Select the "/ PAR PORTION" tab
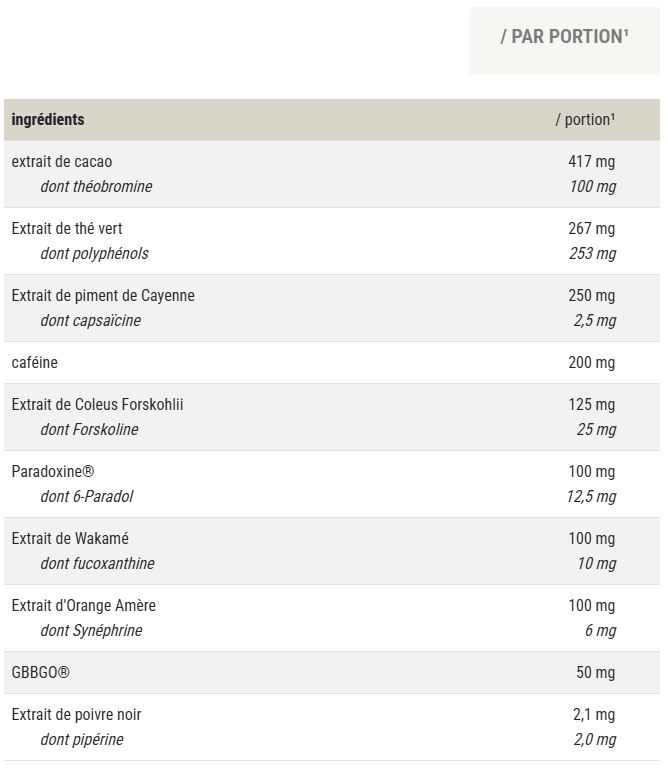The width and height of the screenshot is (668, 775). pyautogui.click(x=564, y=37)
